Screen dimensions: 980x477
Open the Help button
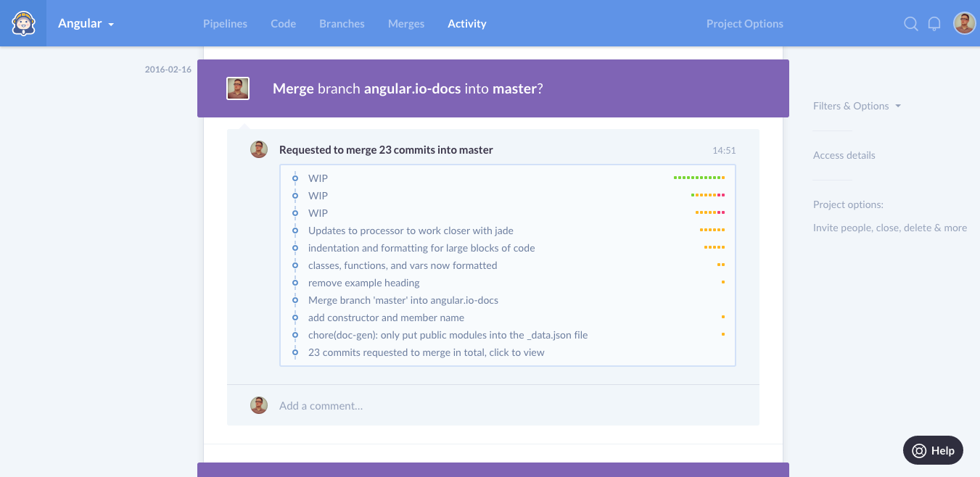pyautogui.click(x=933, y=450)
